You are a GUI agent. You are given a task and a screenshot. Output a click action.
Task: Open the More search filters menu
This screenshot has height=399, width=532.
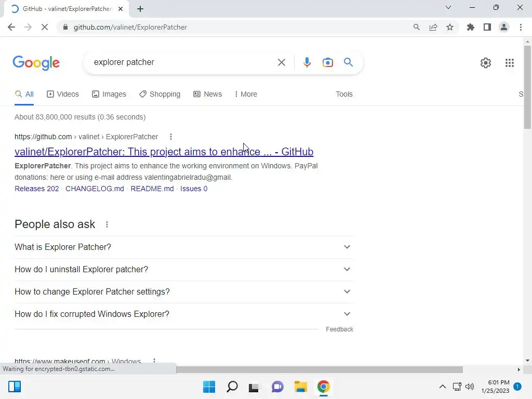(x=246, y=95)
